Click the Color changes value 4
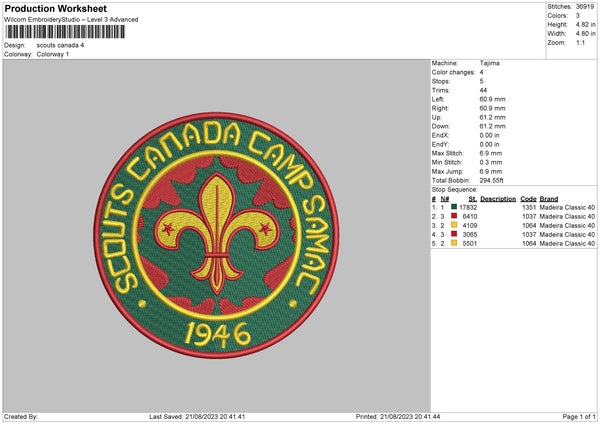This screenshot has width=600, height=424. pyautogui.click(x=481, y=72)
